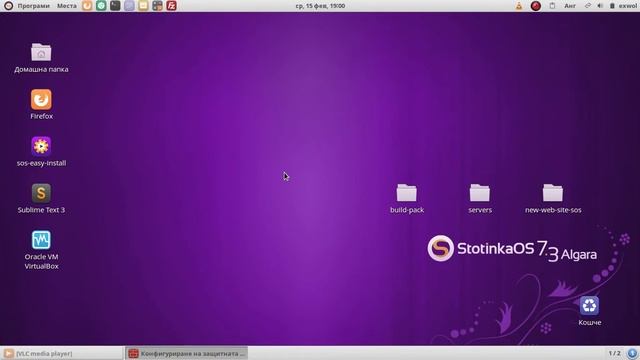Open the clipboard manager tray icon

[552, 6]
